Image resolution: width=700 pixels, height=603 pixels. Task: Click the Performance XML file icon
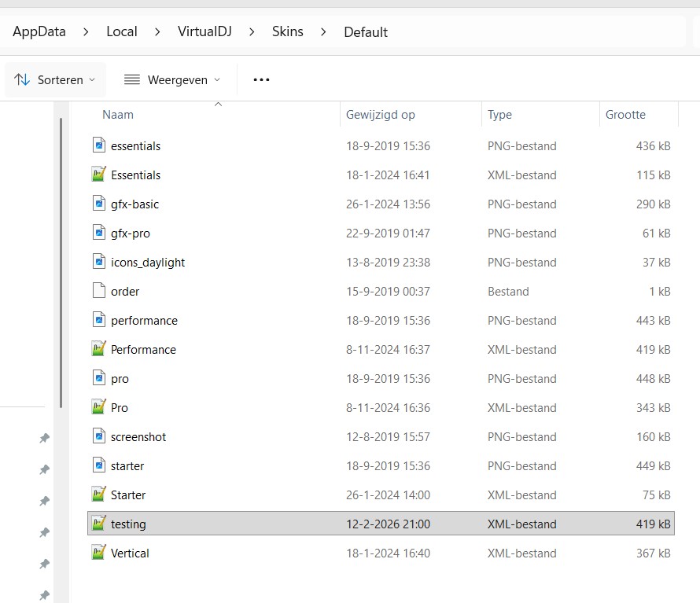(99, 349)
